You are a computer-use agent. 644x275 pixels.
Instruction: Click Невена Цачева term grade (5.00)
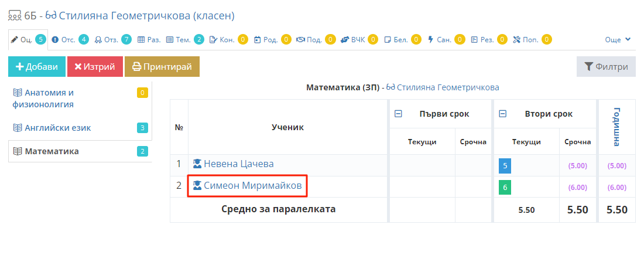point(577,166)
